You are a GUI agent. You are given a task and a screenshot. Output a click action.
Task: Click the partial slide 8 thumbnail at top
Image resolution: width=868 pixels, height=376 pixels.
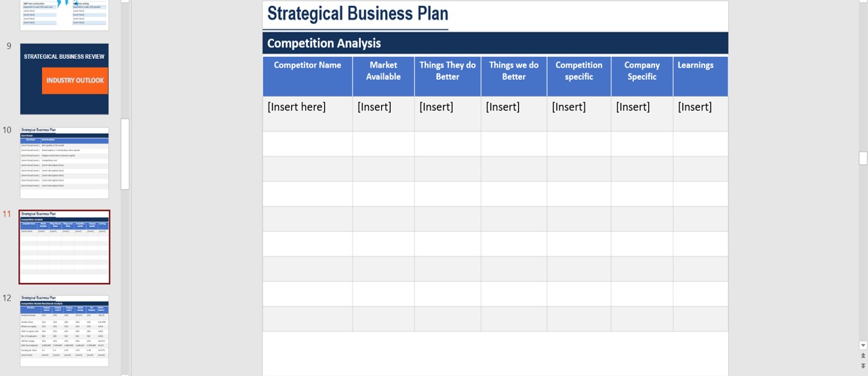[x=64, y=15]
